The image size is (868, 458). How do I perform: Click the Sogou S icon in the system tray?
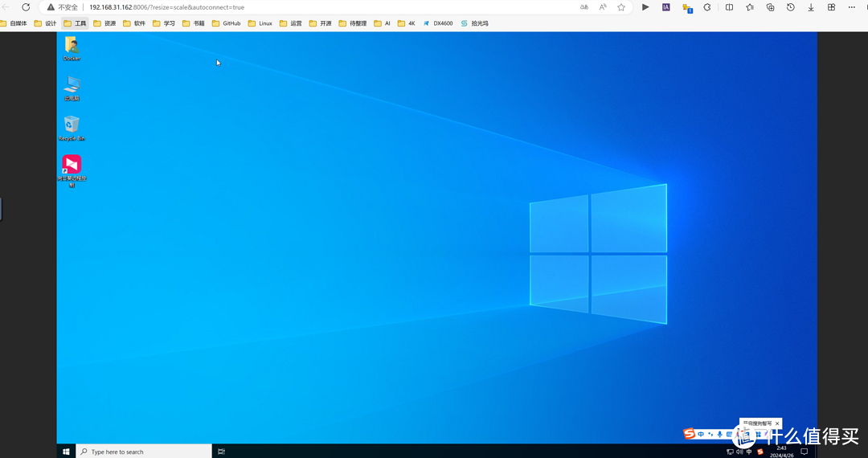point(760,452)
